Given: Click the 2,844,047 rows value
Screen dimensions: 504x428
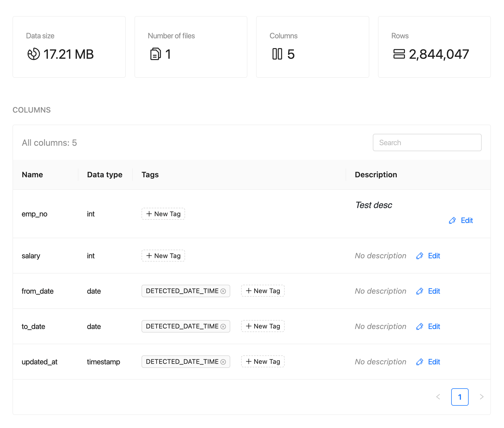Looking at the screenshot, I should pos(439,54).
